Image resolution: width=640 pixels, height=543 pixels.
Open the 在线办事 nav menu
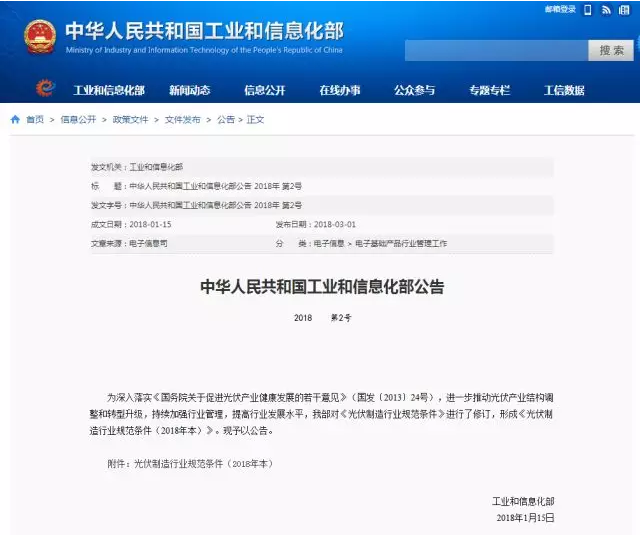point(340,90)
